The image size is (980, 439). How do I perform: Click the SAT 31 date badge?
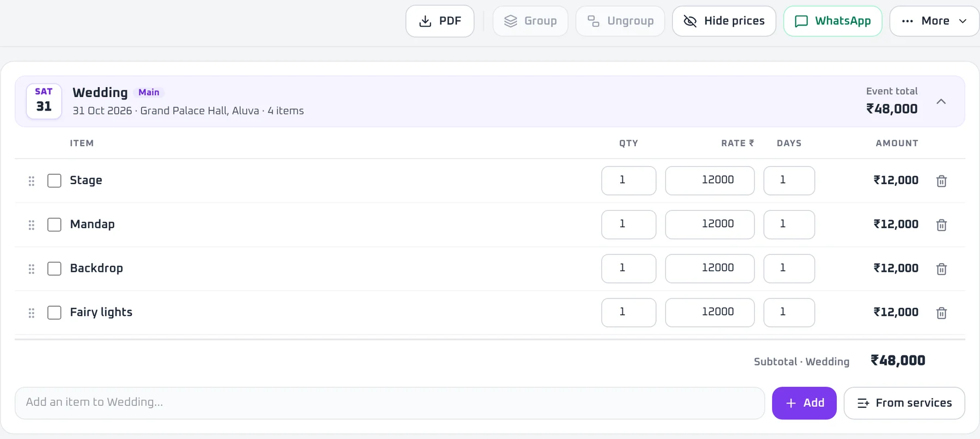(x=44, y=101)
